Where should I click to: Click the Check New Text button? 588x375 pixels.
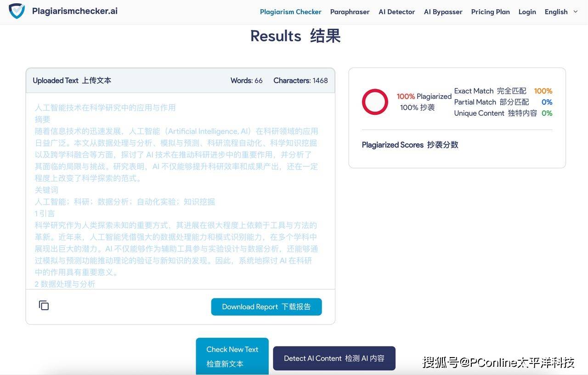click(232, 356)
